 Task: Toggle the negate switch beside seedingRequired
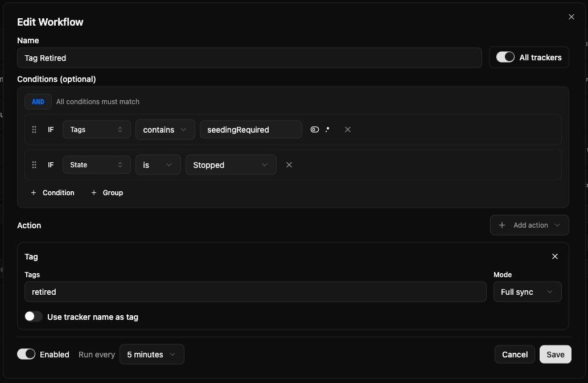point(315,130)
